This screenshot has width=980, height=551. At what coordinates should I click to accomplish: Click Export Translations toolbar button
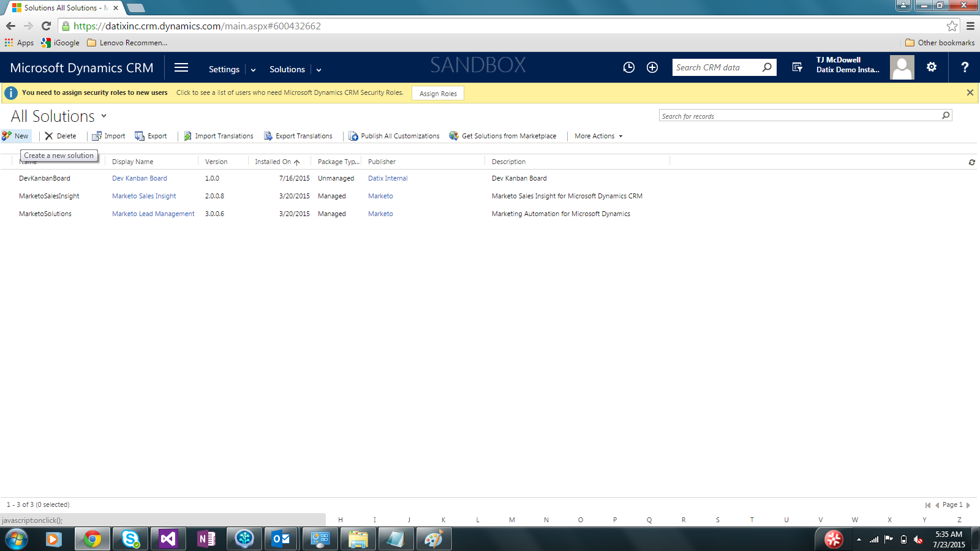[298, 136]
